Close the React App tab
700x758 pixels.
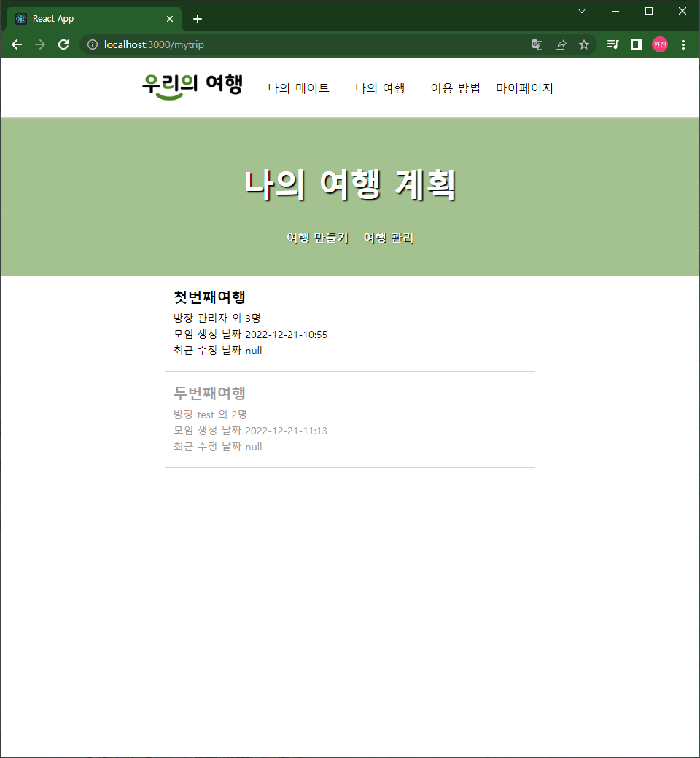pyautogui.click(x=170, y=19)
